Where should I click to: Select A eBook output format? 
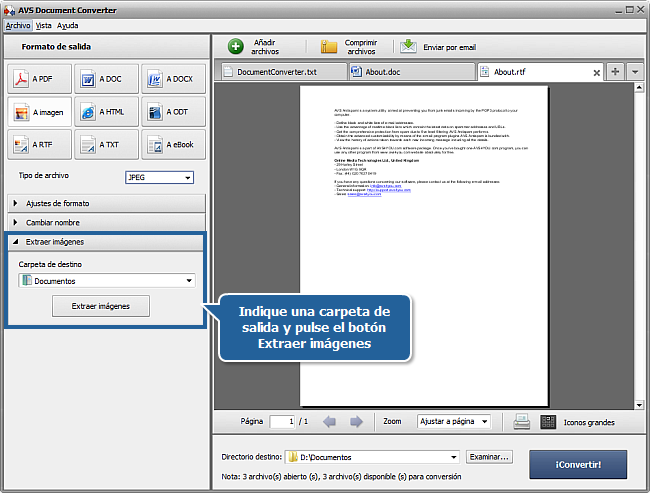click(173, 145)
